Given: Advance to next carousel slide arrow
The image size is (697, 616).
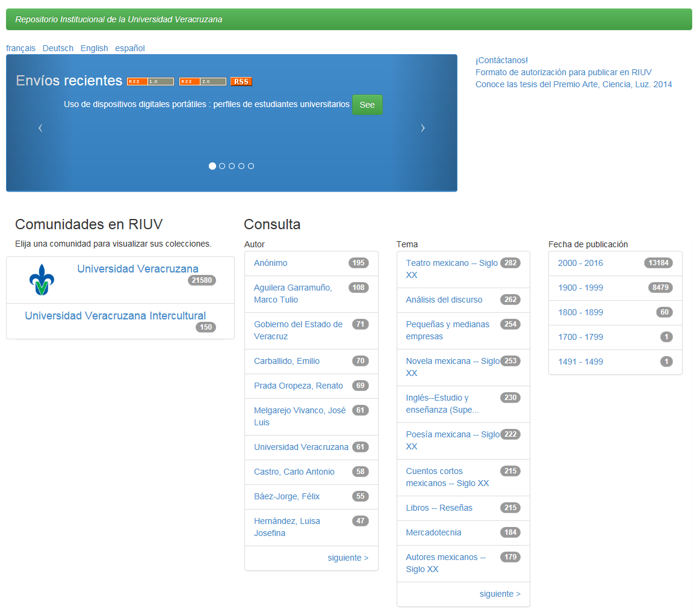Looking at the screenshot, I should (423, 128).
